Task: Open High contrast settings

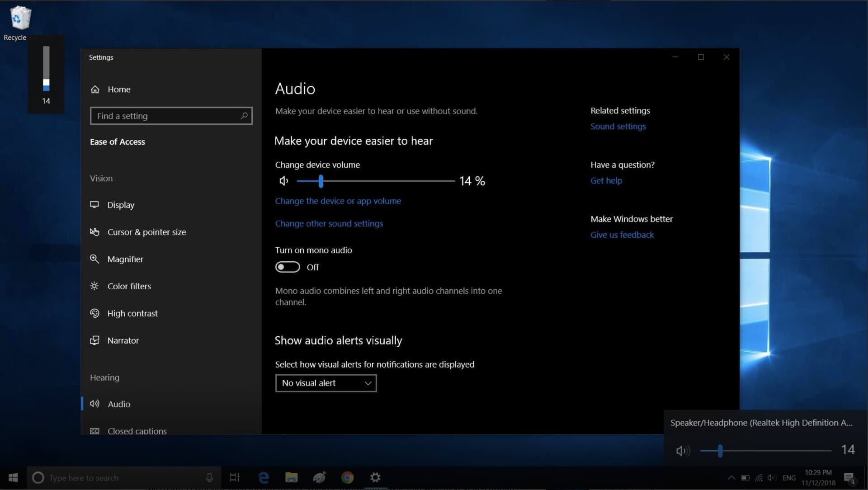Action: coord(123,313)
